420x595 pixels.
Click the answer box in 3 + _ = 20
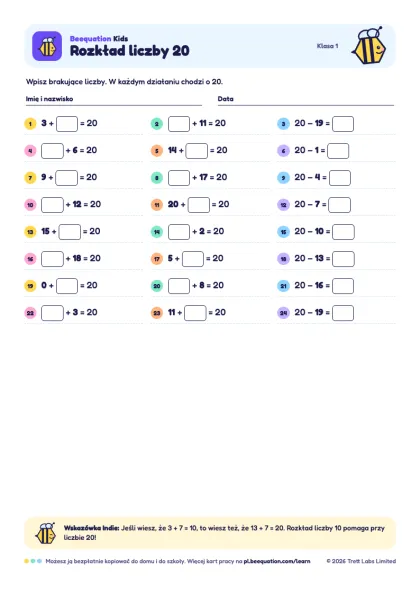click(67, 124)
